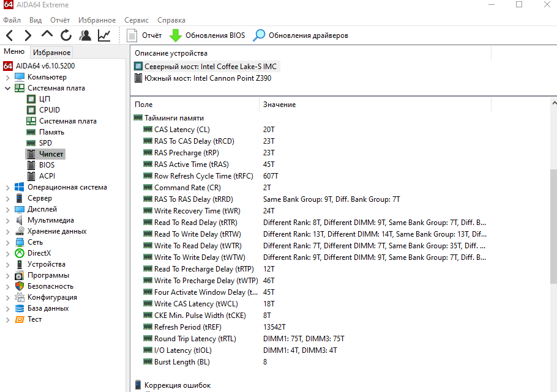Click the Поле column header
Screen dimensions: 557x392
click(x=195, y=105)
